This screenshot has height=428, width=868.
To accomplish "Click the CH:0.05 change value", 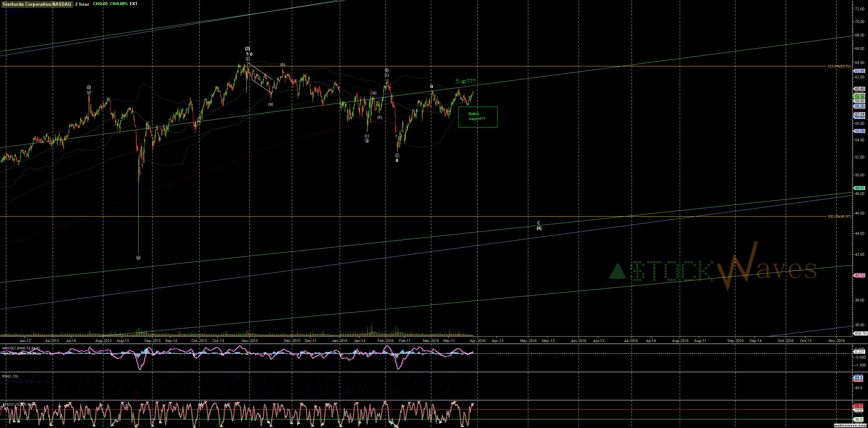I will (x=100, y=4).
